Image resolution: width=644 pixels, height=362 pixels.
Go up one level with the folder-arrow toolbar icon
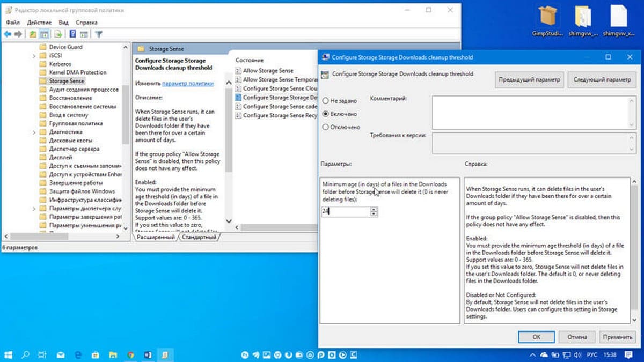pos(33,34)
